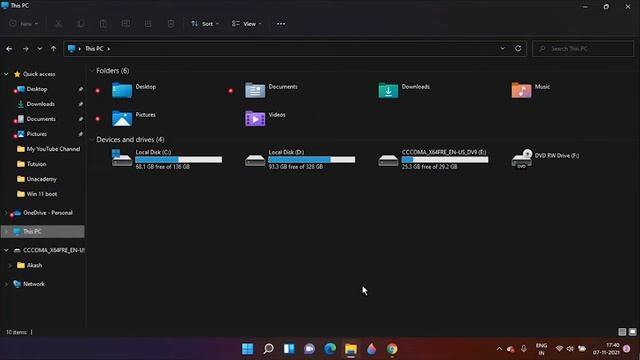Image resolution: width=640 pixels, height=360 pixels.
Task: Collapse the Quick access tree node
Action: (x=6, y=74)
